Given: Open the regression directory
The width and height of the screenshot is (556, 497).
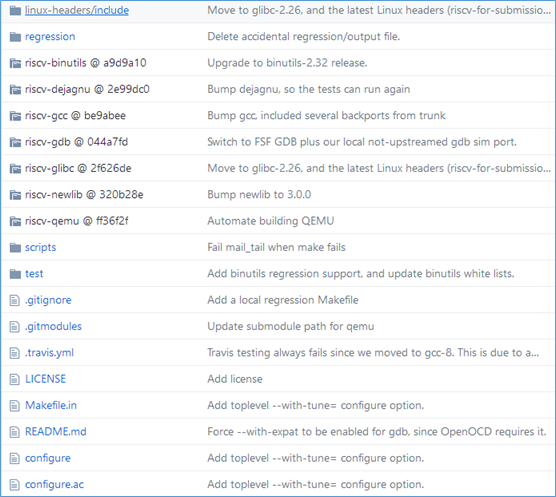Looking at the screenshot, I should pos(50,37).
